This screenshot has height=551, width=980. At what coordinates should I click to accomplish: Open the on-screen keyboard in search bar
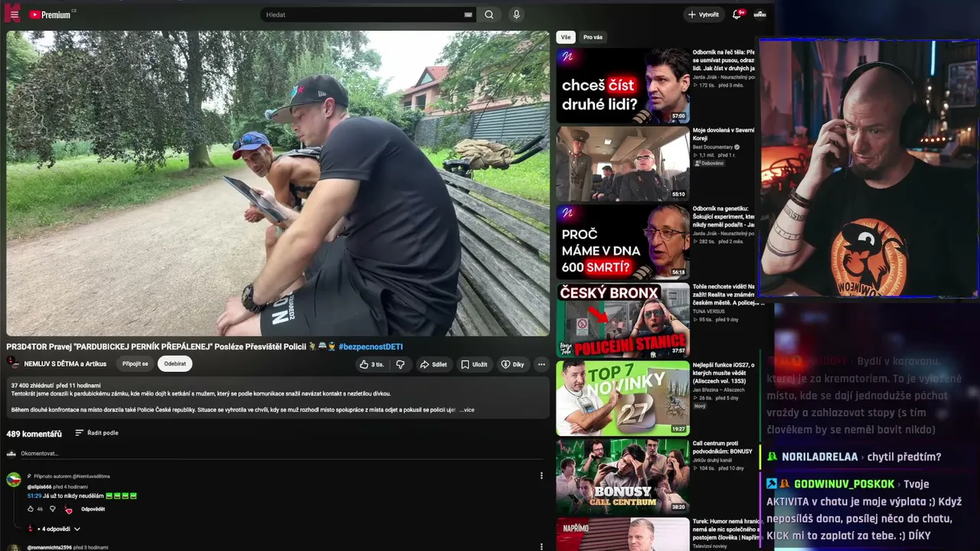coord(468,15)
